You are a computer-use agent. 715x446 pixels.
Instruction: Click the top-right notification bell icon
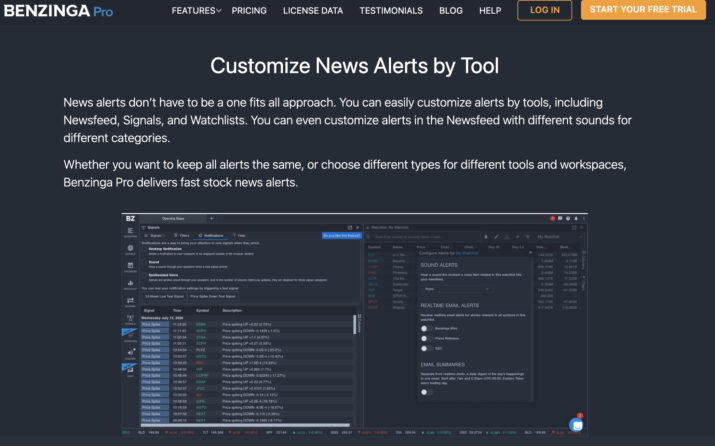click(575, 218)
